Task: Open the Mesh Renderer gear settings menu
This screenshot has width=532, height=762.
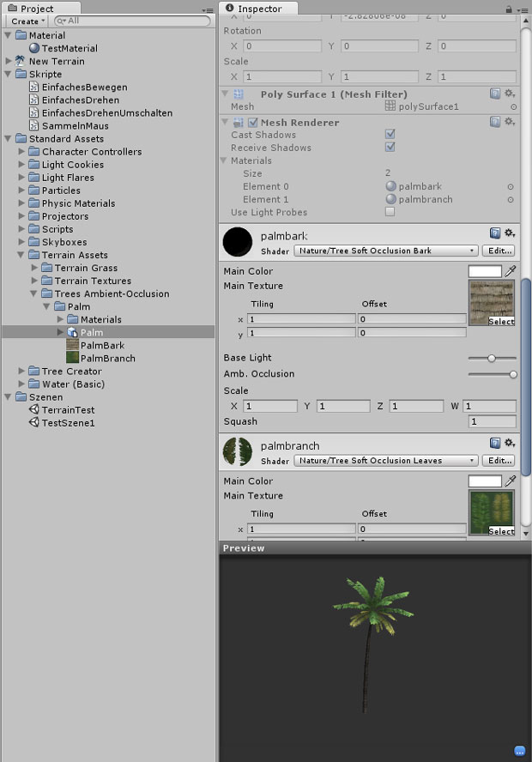Action: (x=510, y=122)
